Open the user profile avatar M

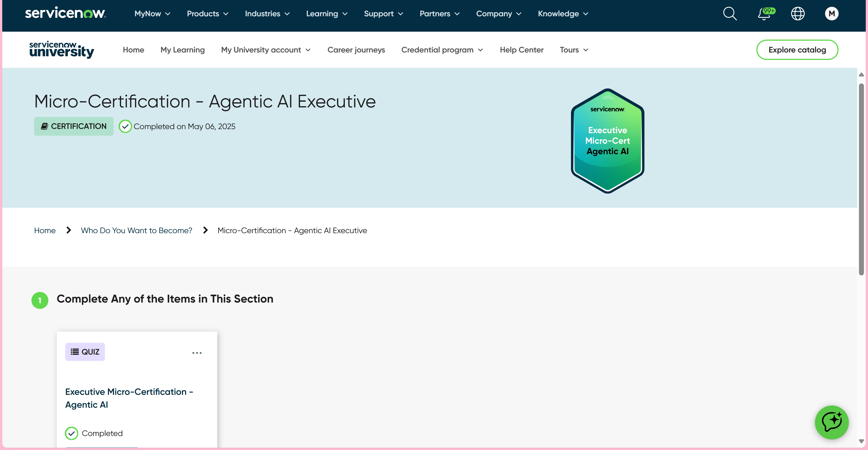pyautogui.click(x=831, y=14)
